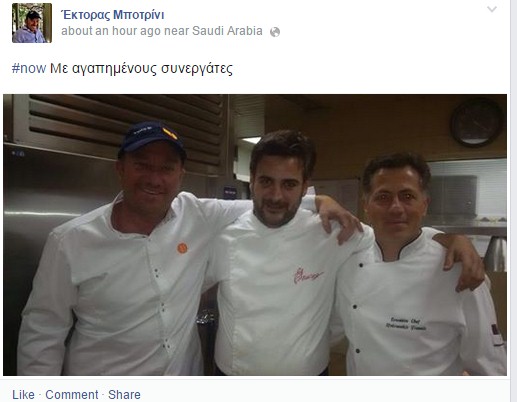517x402 pixels.
Task: Click the vertical scrollbar on right edge
Action: 514,201
